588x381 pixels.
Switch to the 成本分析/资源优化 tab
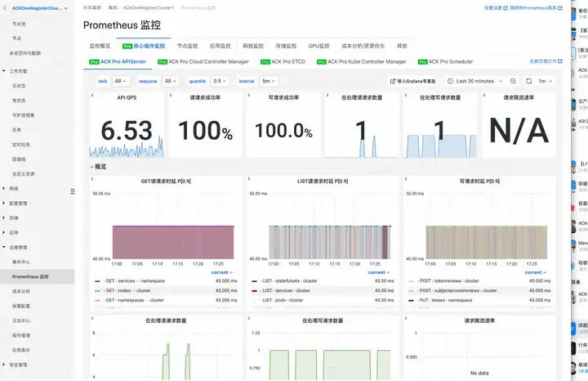click(x=363, y=46)
